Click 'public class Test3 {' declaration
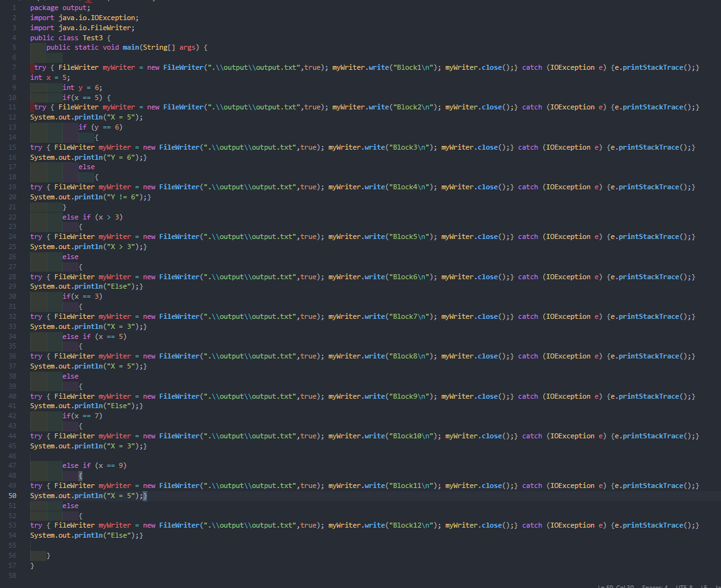Screen dimensions: 721x588 [x=70, y=38]
